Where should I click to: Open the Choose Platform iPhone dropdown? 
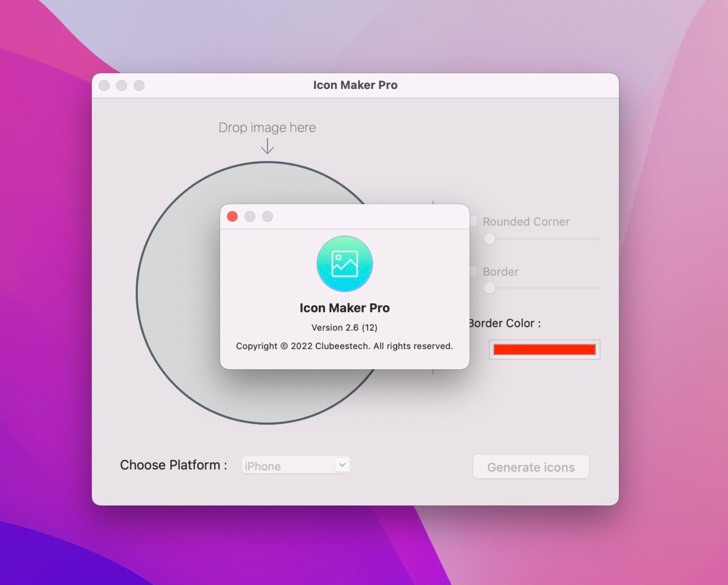[296, 465]
